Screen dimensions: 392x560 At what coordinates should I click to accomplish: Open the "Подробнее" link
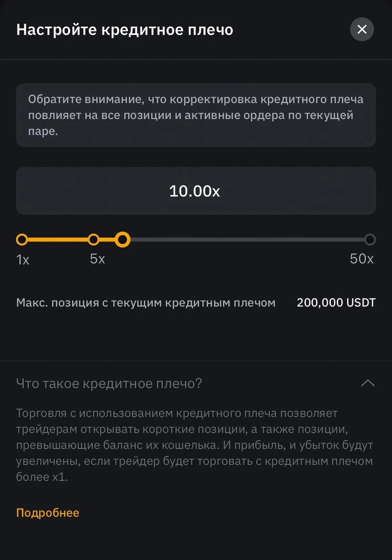(48, 513)
